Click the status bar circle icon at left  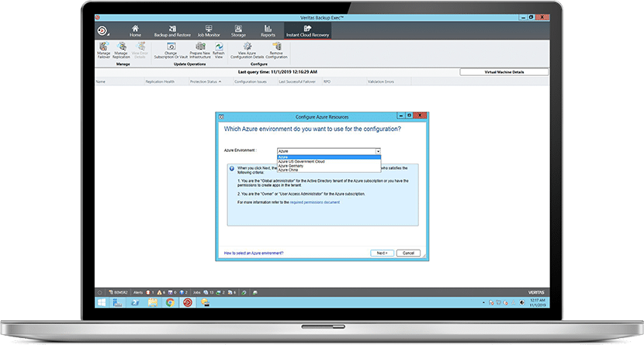pyautogui.click(x=100, y=292)
